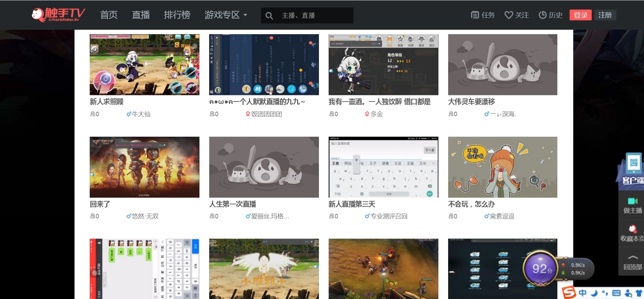Screen dimensions: 644x299
Task: Click the Sogou input method S icon
Action: click(x=569, y=293)
